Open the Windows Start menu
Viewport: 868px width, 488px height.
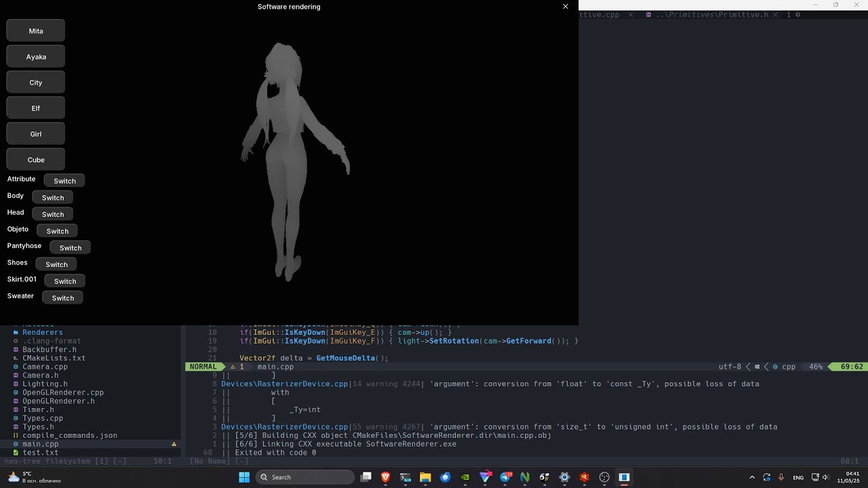click(x=244, y=477)
